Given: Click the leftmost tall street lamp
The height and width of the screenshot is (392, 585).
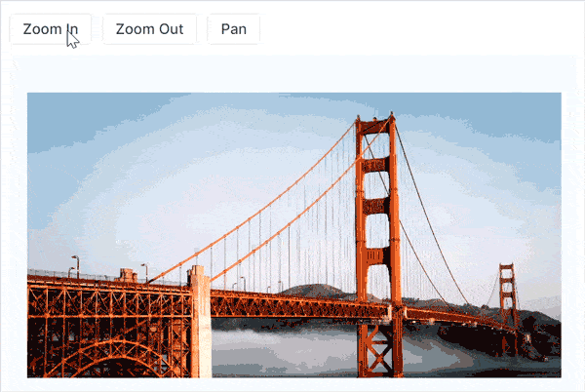Looking at the screenshot, I should pyautogui.click(x=76, y=266).
